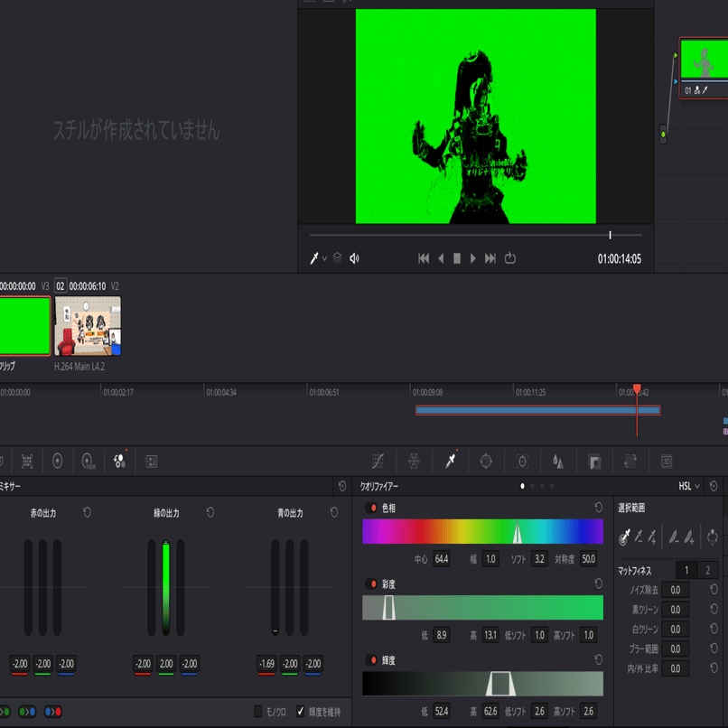Open the Power Window palette icon
728x728 pixels.
[x=487, y=462]
